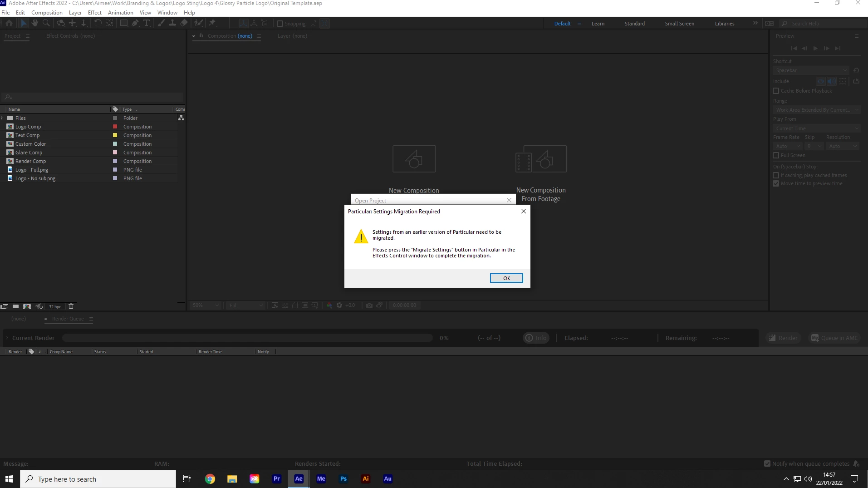The width and height of the screenshot is (868, 488).
Task: Open the Range Work Area dropdown
Action: pos(817,110)
